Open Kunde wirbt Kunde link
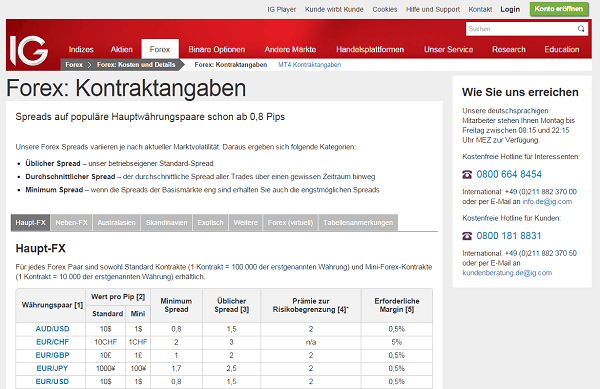 334,9
